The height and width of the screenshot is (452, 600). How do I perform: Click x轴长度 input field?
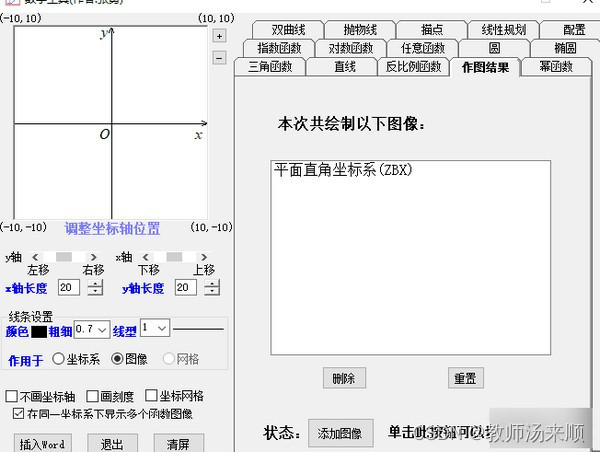pos(69,287)
